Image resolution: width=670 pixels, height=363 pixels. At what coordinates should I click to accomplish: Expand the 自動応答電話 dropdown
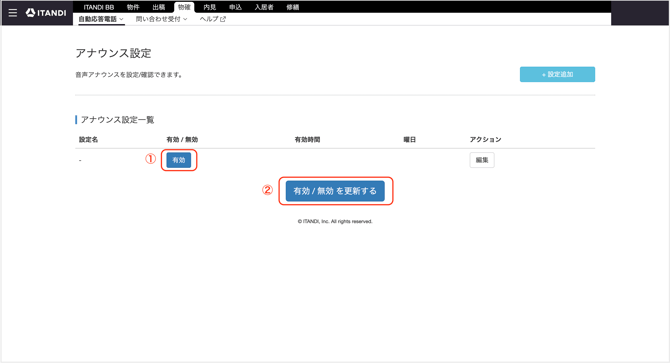[x=101, y=19]
